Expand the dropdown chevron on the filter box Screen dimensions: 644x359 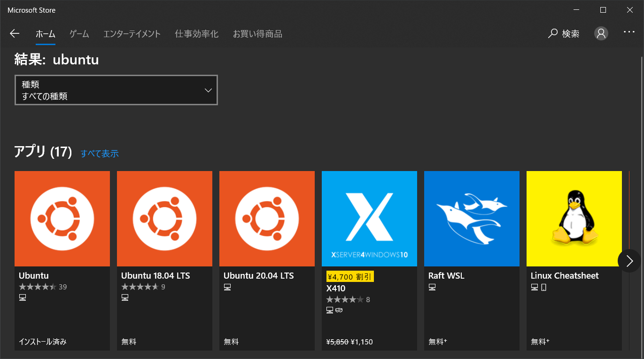[208, 90]
